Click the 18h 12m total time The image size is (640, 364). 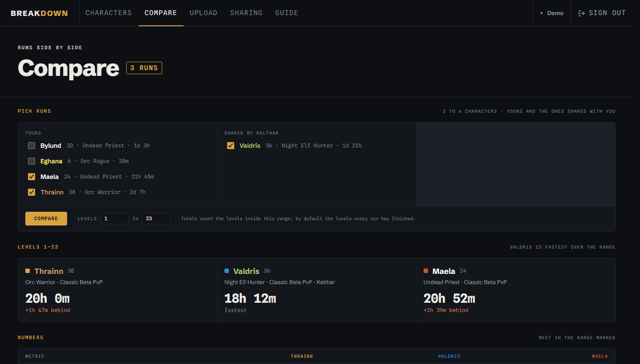(250, 298)
